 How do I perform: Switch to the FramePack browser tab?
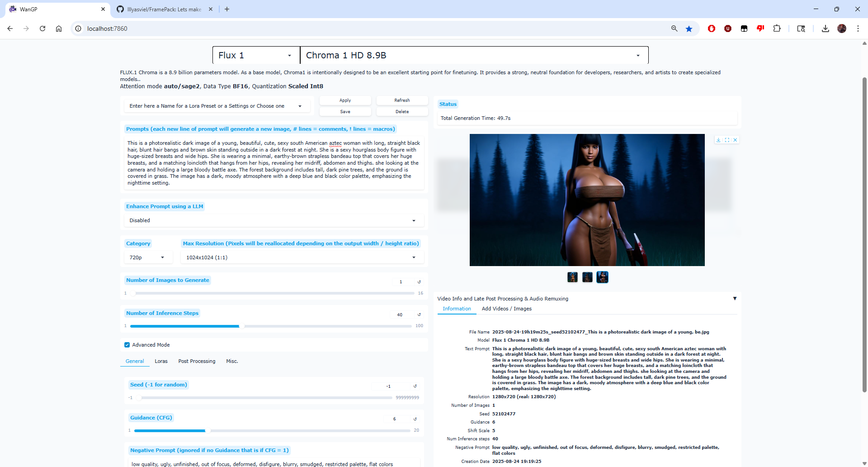pos(164,9)
